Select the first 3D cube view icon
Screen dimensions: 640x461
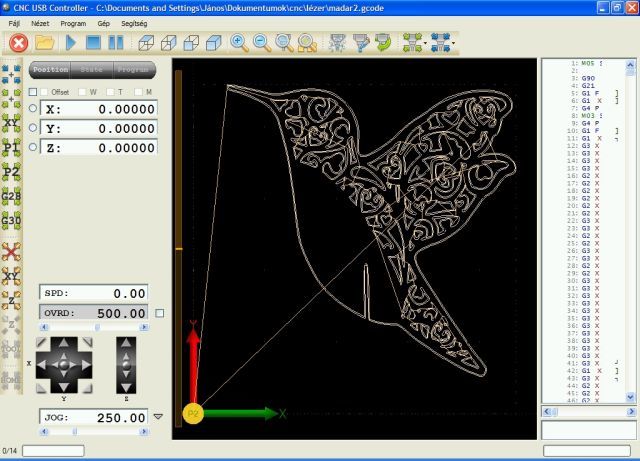pos(147,43)
